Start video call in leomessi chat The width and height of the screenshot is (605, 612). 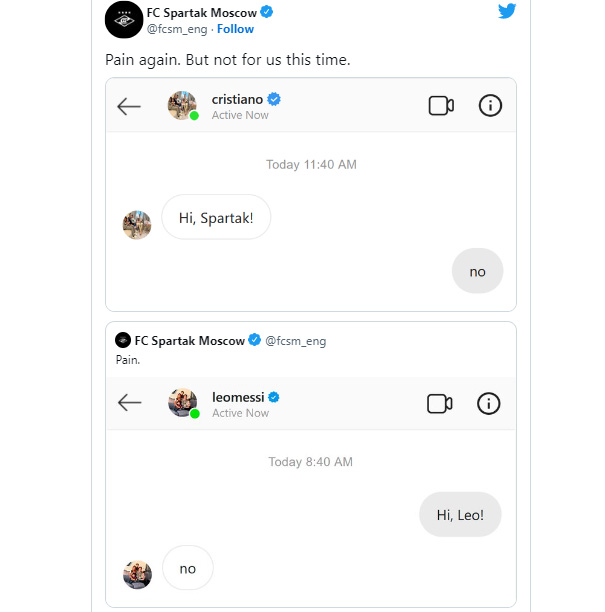440,403
